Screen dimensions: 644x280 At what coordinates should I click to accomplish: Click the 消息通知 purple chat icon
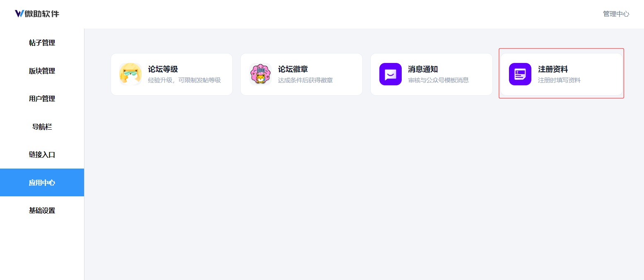(x=391, y=74)
